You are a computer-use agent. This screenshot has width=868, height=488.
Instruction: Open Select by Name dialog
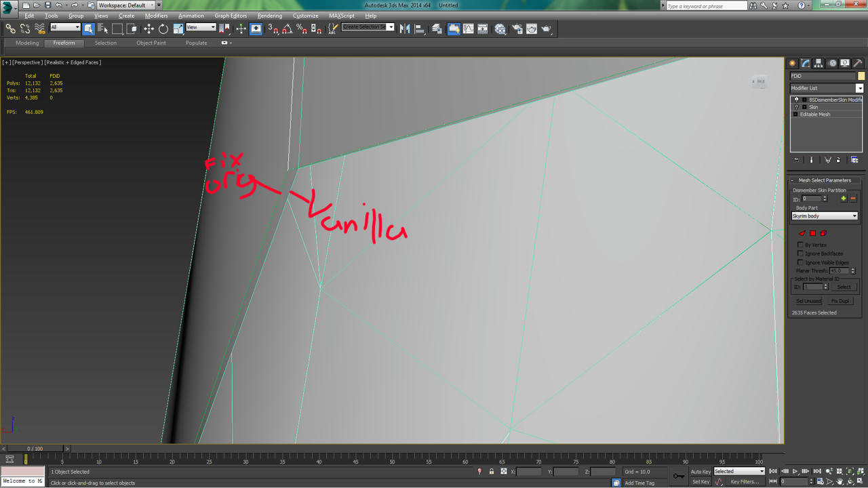pos(103,28)
